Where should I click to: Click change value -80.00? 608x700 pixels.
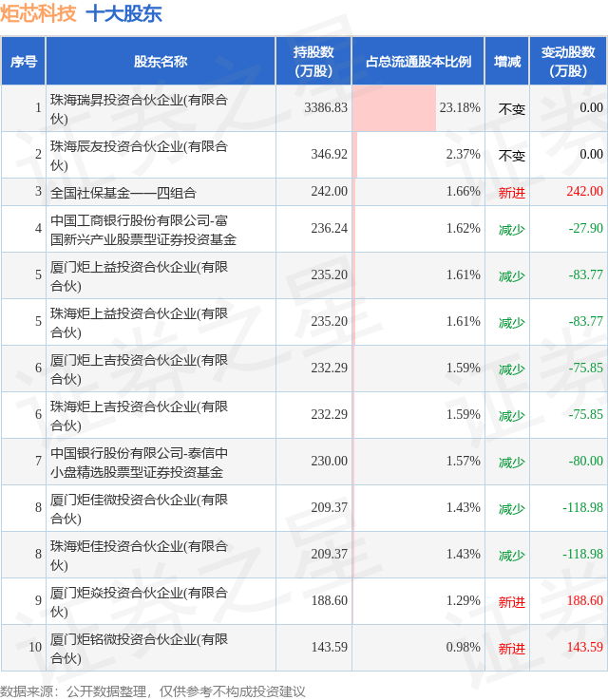586,461
